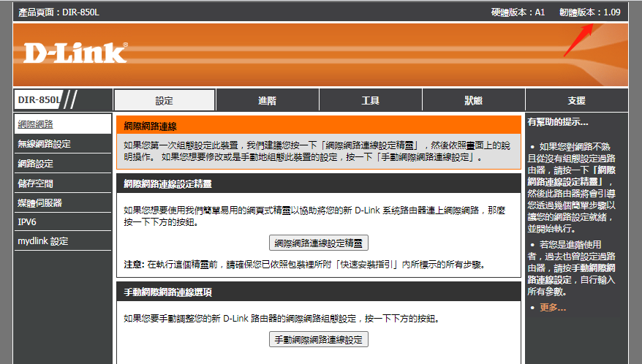The image size is (642, 364).
Task: Open the 設定 tab
Action: click(165, 100)
